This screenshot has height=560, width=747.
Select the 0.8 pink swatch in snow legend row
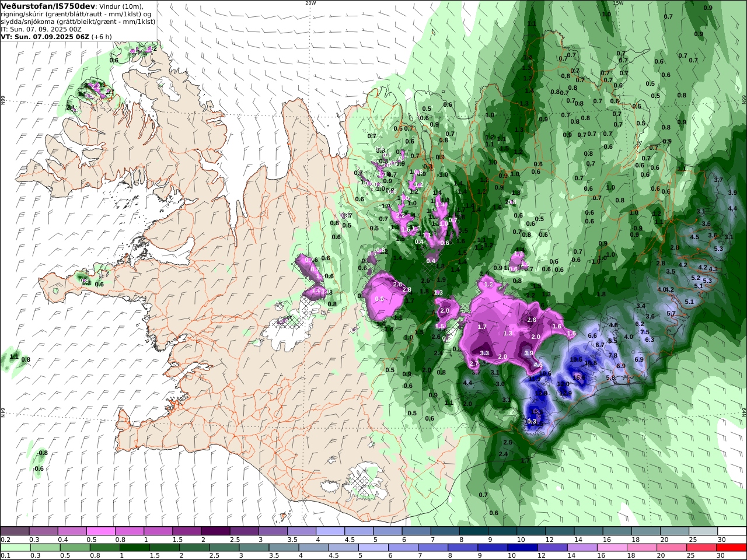pyautogui.click(x=129, y=531)
